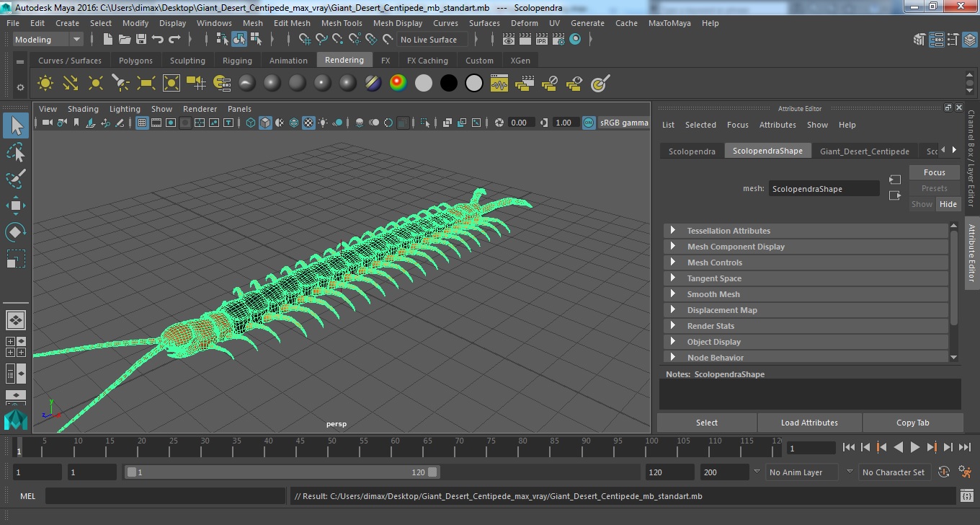Open the Deform menu

point(524,23)
